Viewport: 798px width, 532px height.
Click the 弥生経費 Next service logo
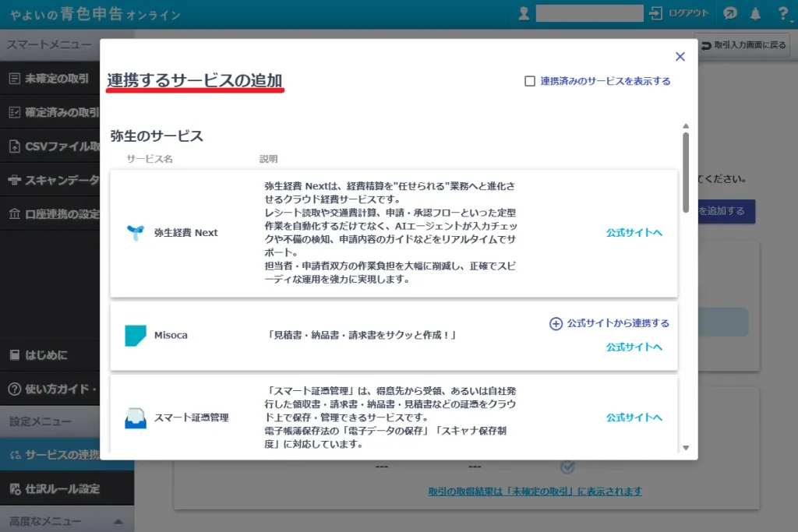tap(136, 233)
